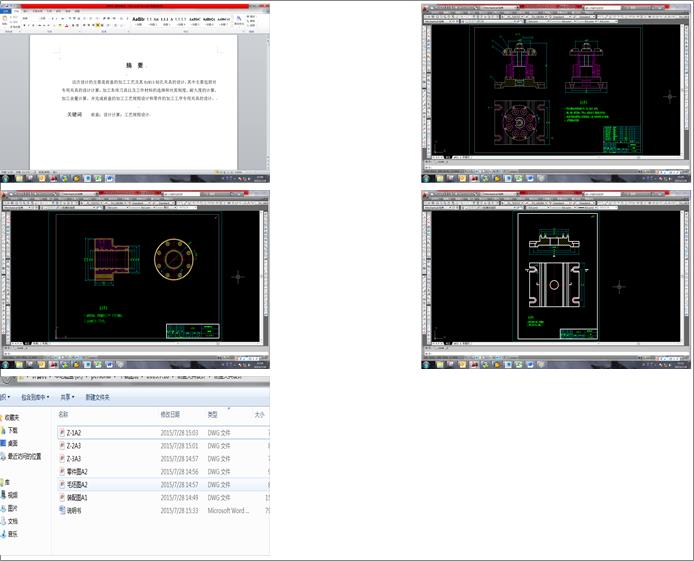
Task: Select the 零件图A2 drawing file
Action: (77, 471)
